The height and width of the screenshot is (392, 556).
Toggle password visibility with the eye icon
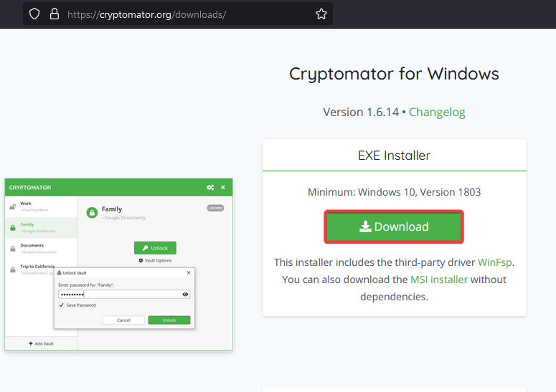point(185,294)
